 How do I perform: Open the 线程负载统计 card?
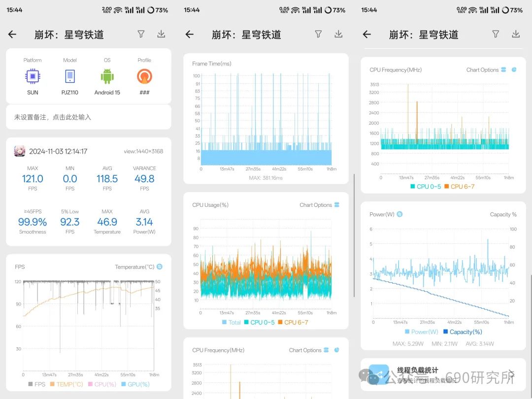click(443, 374)
